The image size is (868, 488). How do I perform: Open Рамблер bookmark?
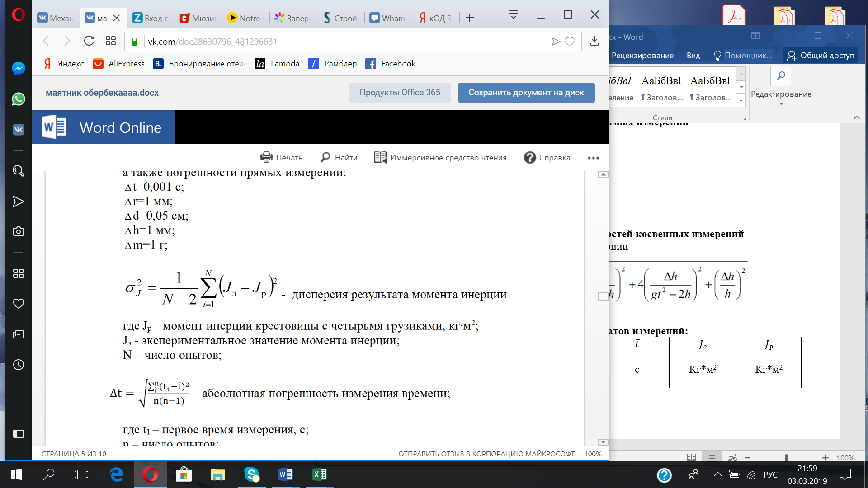[x=333, y=64]
